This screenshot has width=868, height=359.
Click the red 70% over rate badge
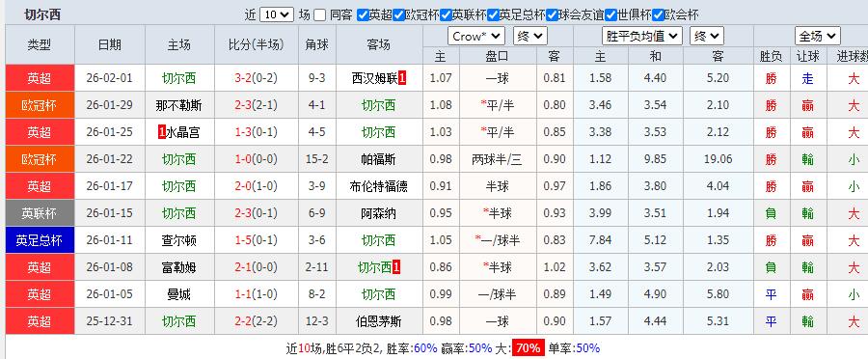click(x=529, y=348)
